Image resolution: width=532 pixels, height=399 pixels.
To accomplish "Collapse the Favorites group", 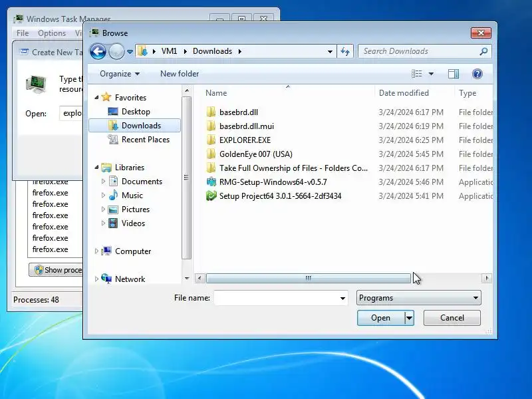I will pyautogui.click(x=96, y=97).
